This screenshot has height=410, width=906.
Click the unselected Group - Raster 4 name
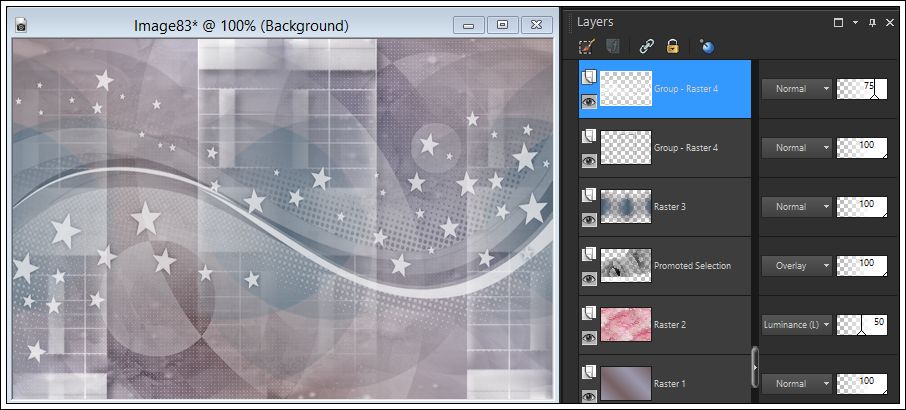tap(686, 148)
